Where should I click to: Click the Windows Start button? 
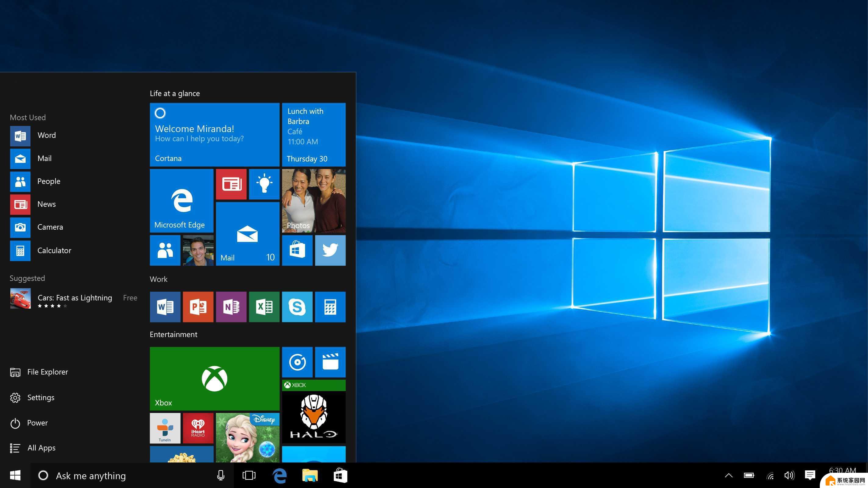[15, 475]
